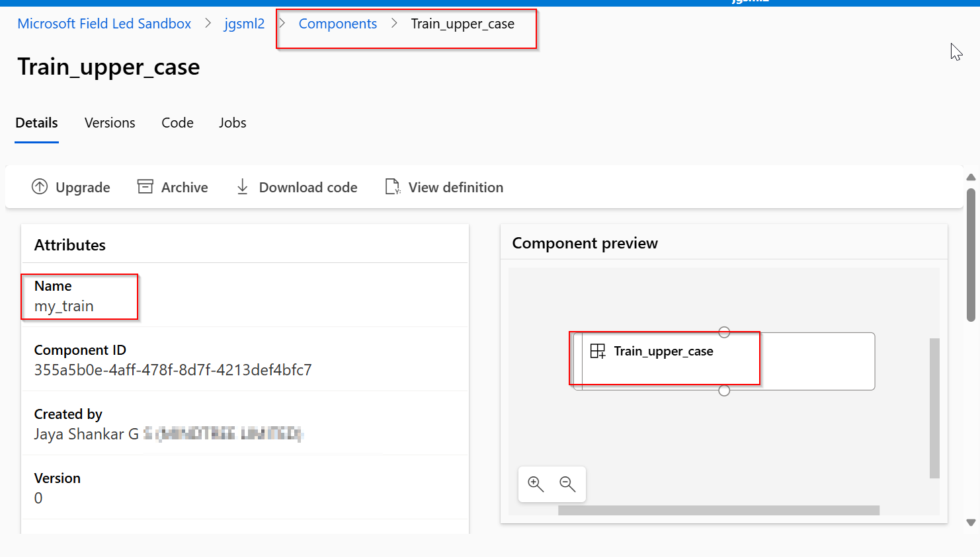
Task: Click the Download code arrow icon
Action: (243, 187)
